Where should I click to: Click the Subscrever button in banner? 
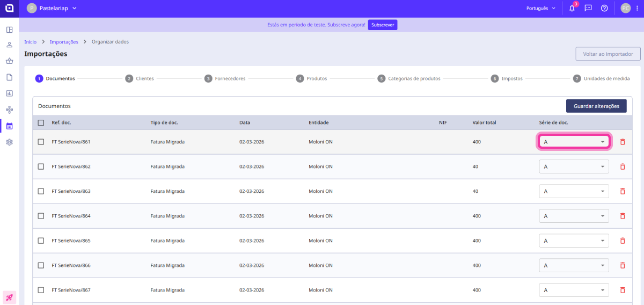pos(382,25)
